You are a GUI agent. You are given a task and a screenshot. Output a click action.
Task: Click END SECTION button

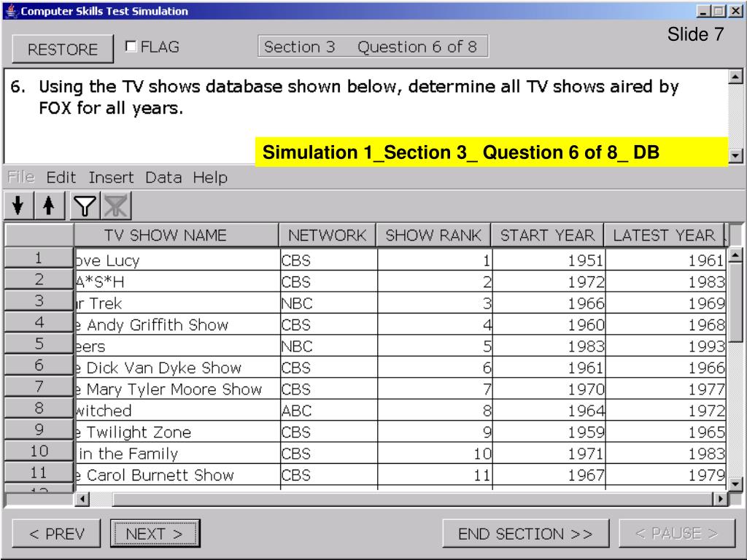[525, 533]
